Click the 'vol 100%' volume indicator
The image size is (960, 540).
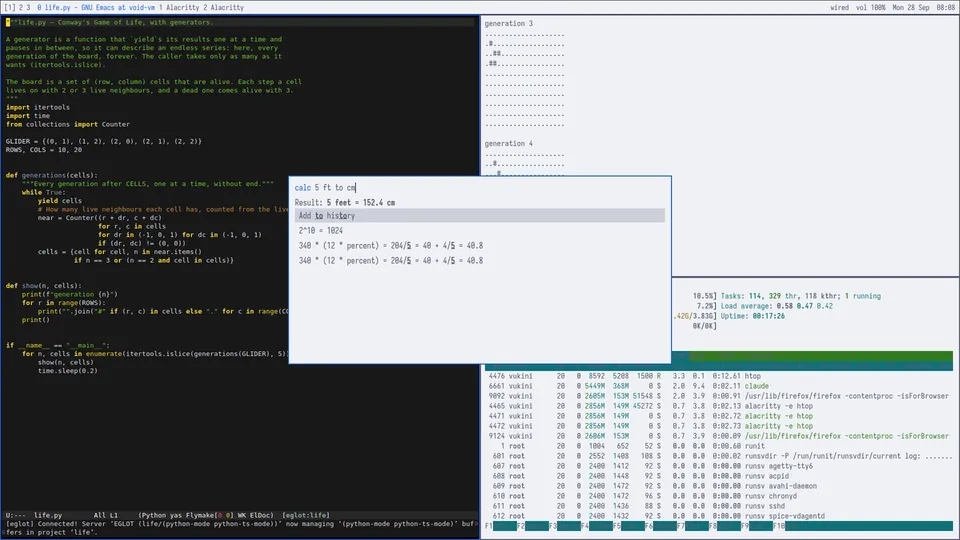pos(871,7)
